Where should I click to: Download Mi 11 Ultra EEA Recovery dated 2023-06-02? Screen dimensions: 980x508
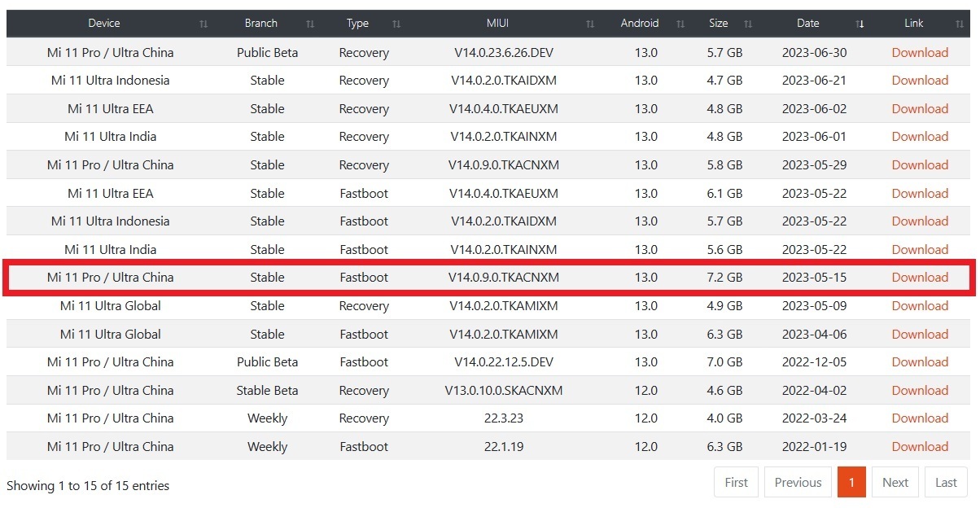click(x=920, y=109)
